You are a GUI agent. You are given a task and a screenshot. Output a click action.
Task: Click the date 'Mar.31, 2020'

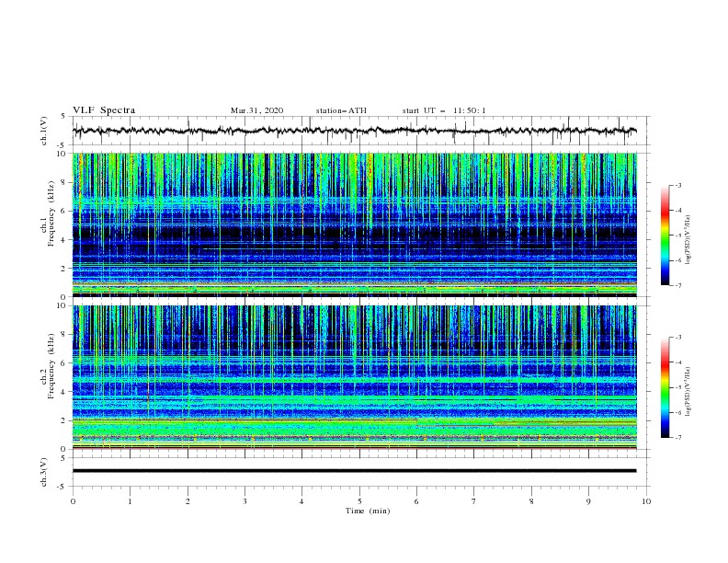click(256, 110)
